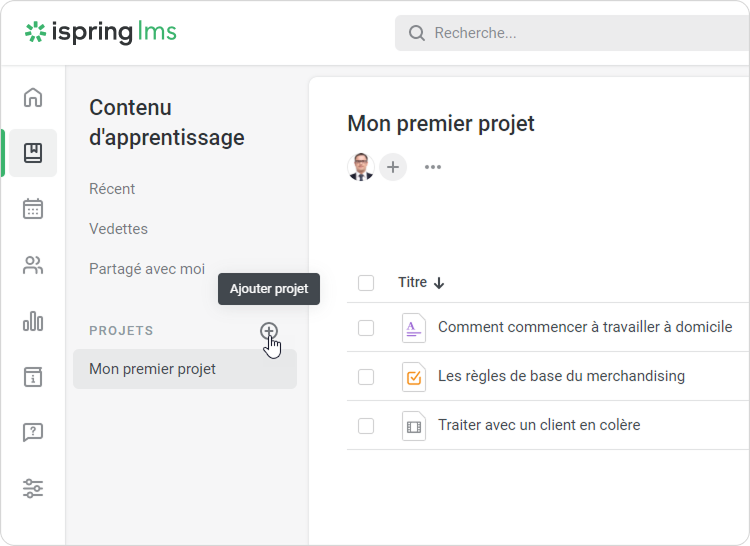Toggle the select-all checkbox beside Titre
Image resolution: width=750 pixels, height=546 pixels.
click(366, 283)
